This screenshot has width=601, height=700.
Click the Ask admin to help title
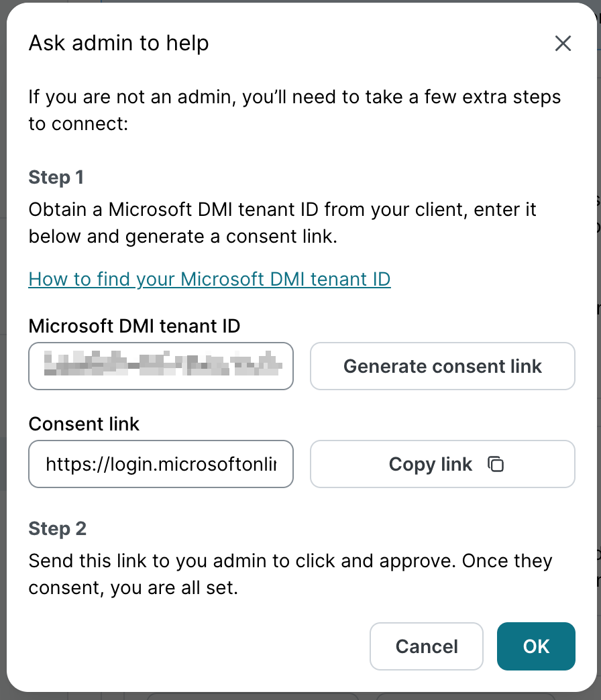click(x=119, y=44)
